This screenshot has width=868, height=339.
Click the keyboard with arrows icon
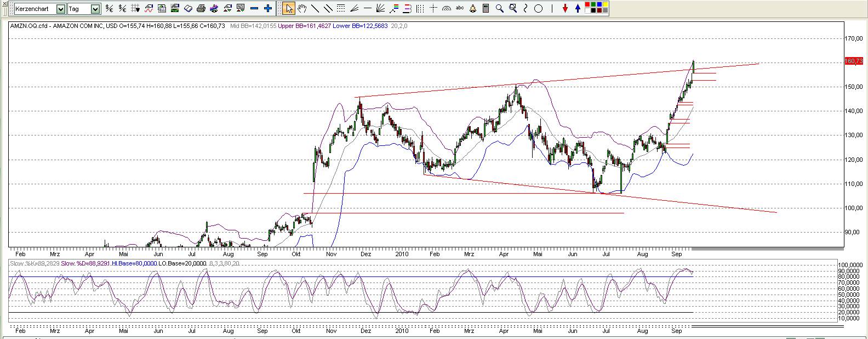point(240,8)
